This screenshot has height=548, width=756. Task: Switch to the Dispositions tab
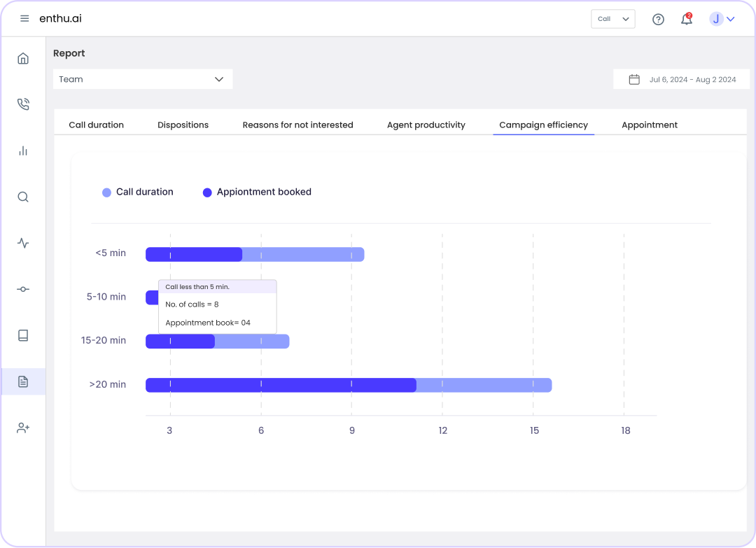click(x=183, y=125)
